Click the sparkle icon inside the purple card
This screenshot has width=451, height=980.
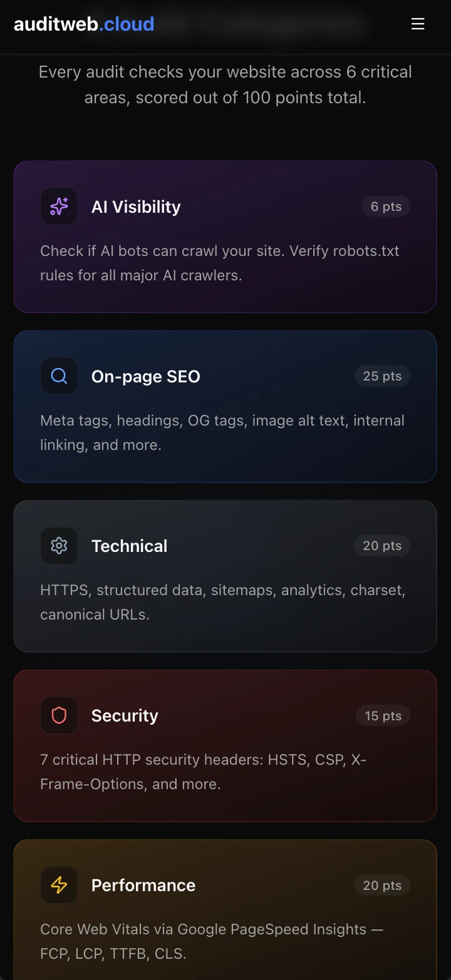(58, 206)
